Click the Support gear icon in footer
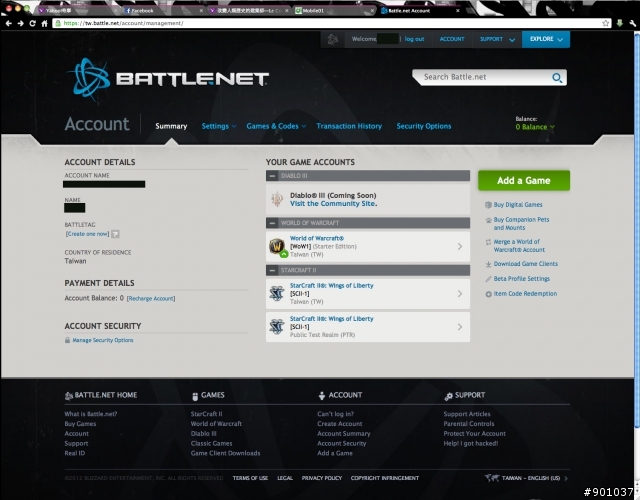The height and width of the screenshot is (500, 640). pos(448,396)
